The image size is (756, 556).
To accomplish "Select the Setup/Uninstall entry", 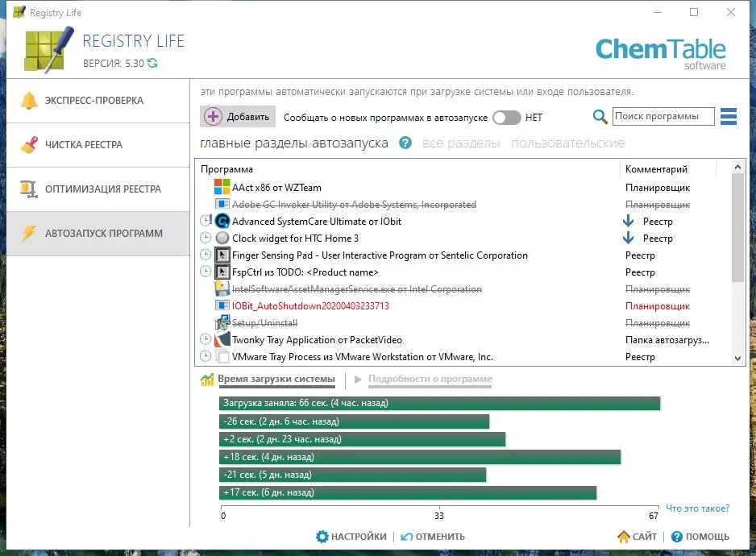I will point(264,323).
